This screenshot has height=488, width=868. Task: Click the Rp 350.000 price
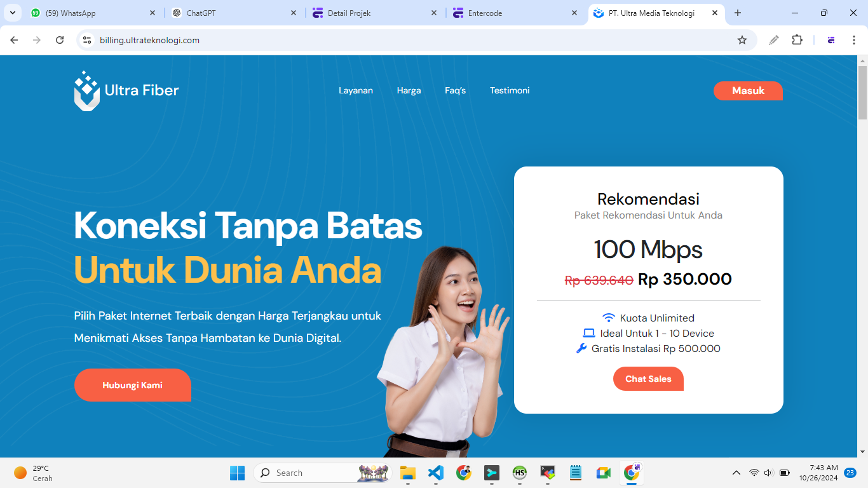click(685, 279)
